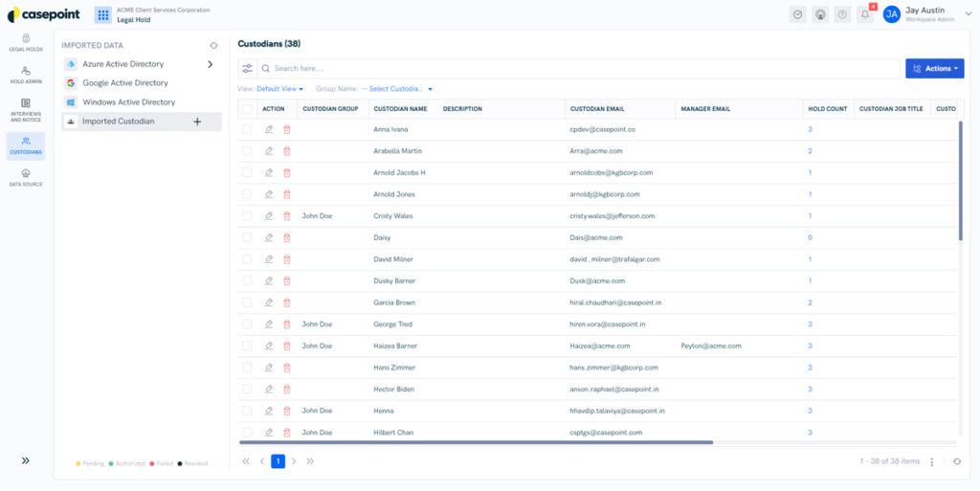
Task: Click the Search here input field
Action: click(x=579, y=69)
